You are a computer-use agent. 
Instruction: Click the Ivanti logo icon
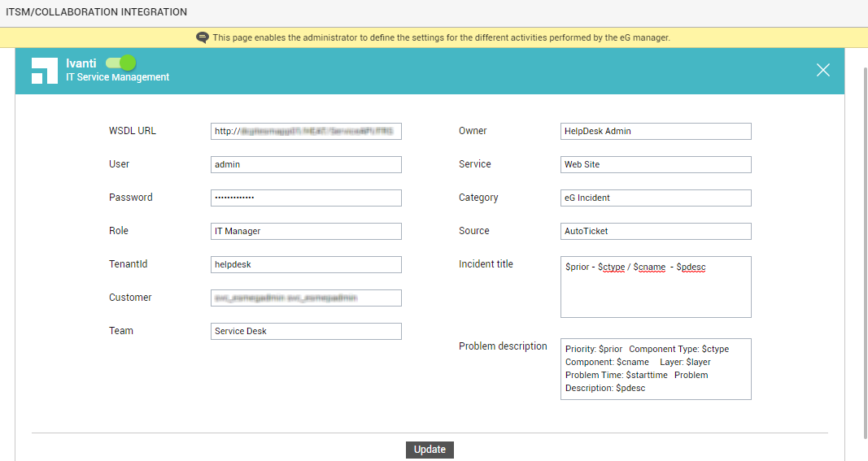44,71
